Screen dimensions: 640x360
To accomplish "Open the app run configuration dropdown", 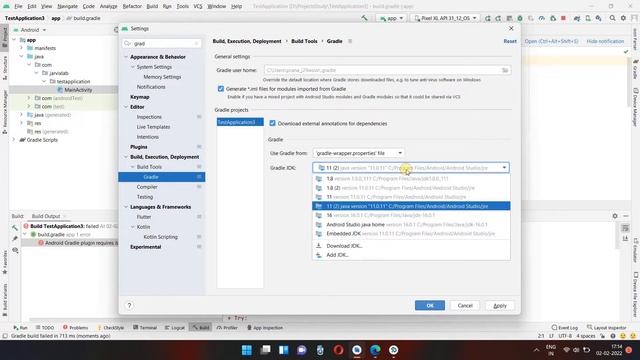I will click(x=391, y=18).
